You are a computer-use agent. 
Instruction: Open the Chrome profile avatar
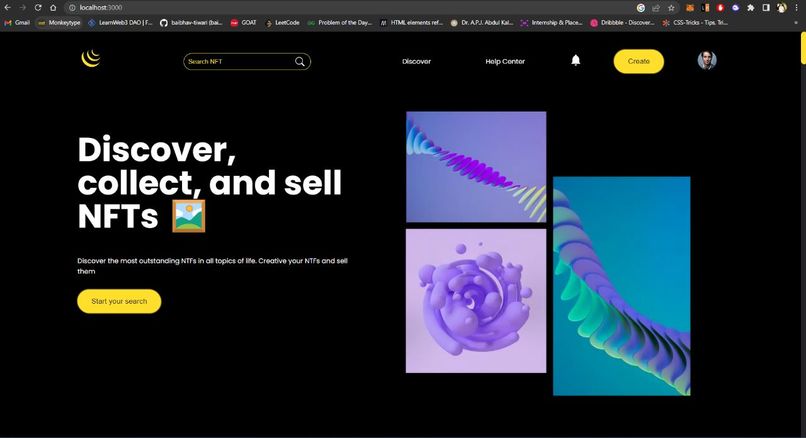(781, 8)
